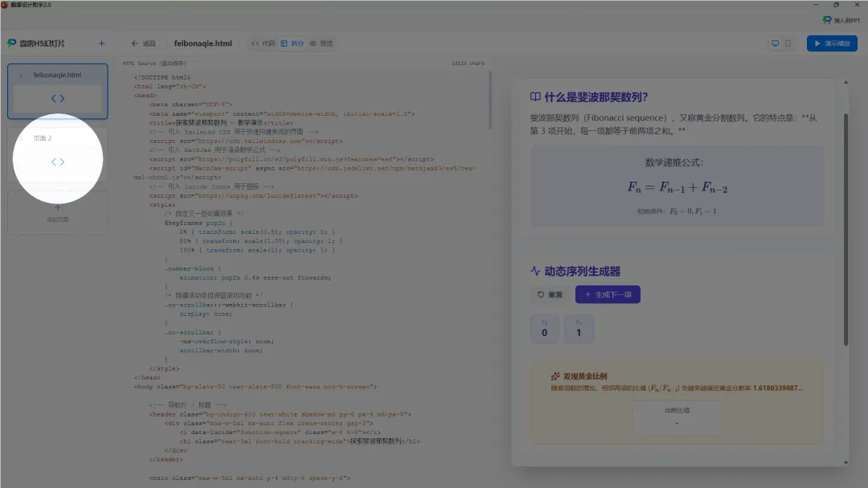
Task: Click the book icon beside 什么是斐波那契数列
Action: (535, 97)
